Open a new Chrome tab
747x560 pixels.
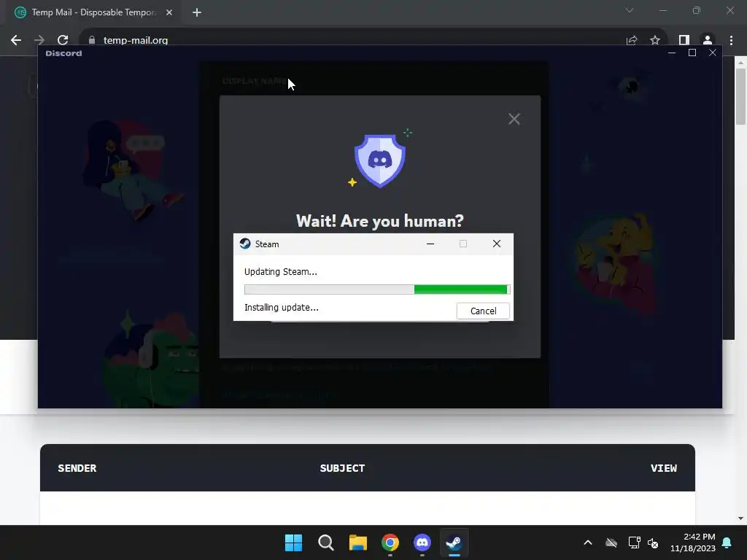[x=197, y=12]
